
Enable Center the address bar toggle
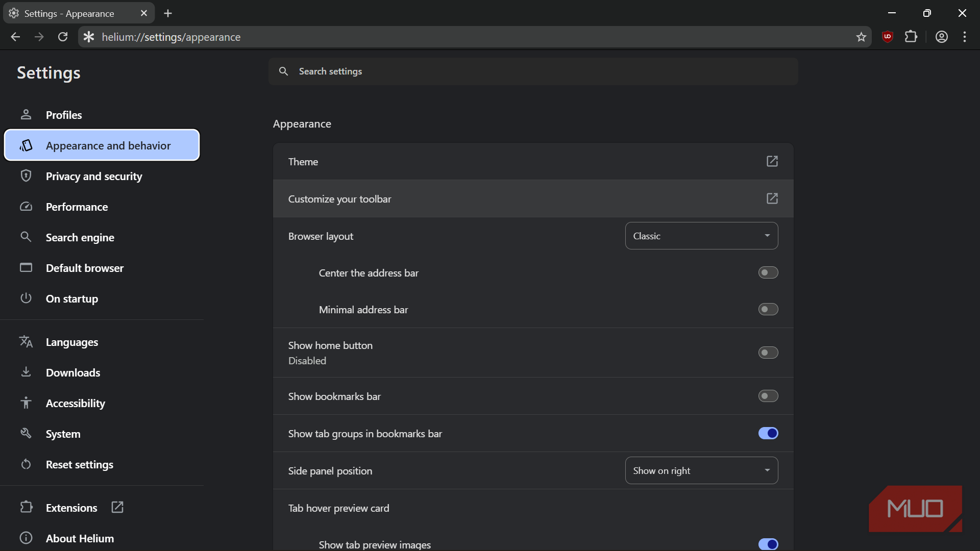768,272
